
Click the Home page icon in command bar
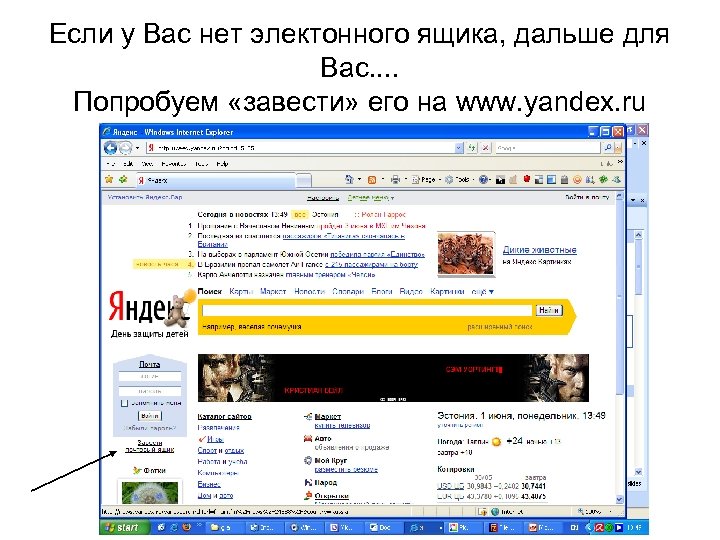[349, 180]
